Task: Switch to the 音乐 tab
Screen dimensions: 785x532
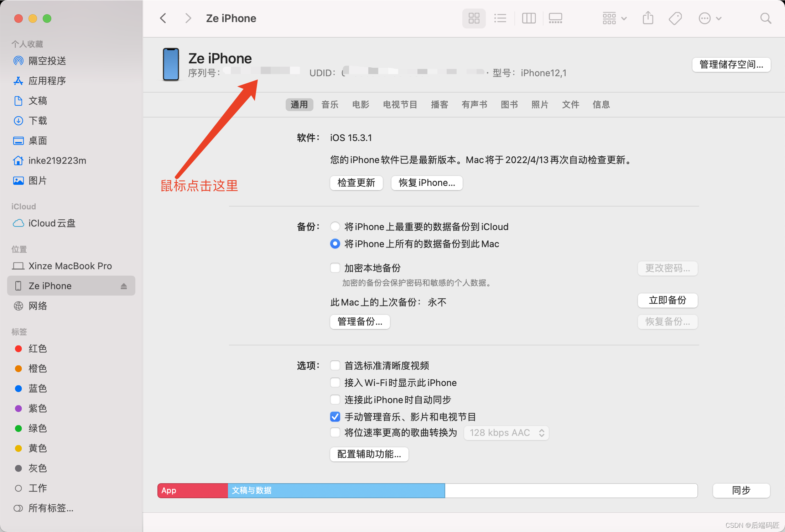Action: tap(329, 104)
